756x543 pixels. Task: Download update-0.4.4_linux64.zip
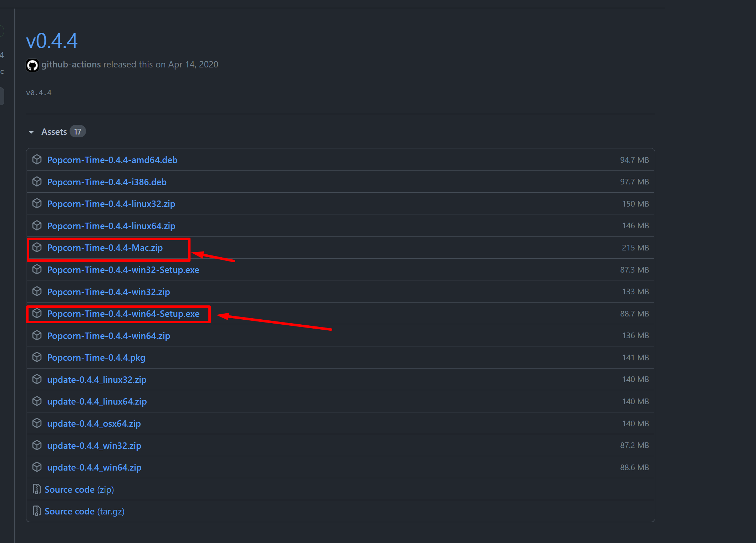[x=97, y=401]
